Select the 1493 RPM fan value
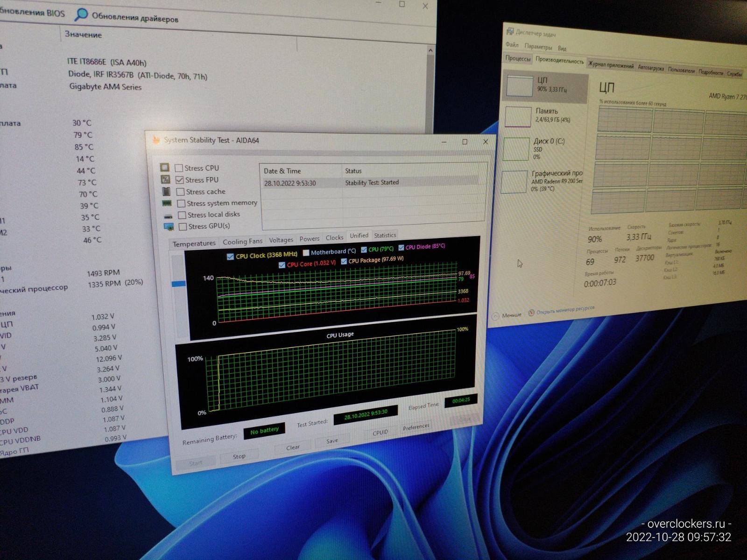The width and height of the screenshot is (747, 560). [x=103, y=273]
